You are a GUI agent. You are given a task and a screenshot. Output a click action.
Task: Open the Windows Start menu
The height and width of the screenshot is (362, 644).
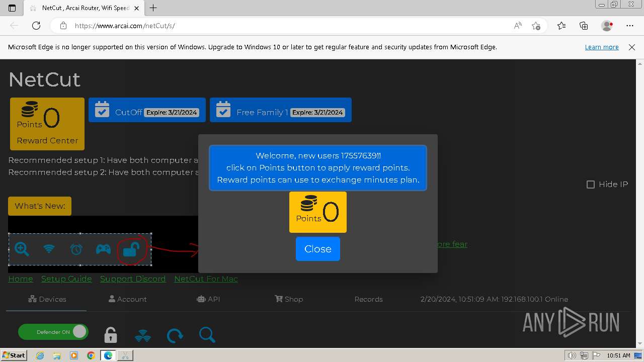coord(14,355)
